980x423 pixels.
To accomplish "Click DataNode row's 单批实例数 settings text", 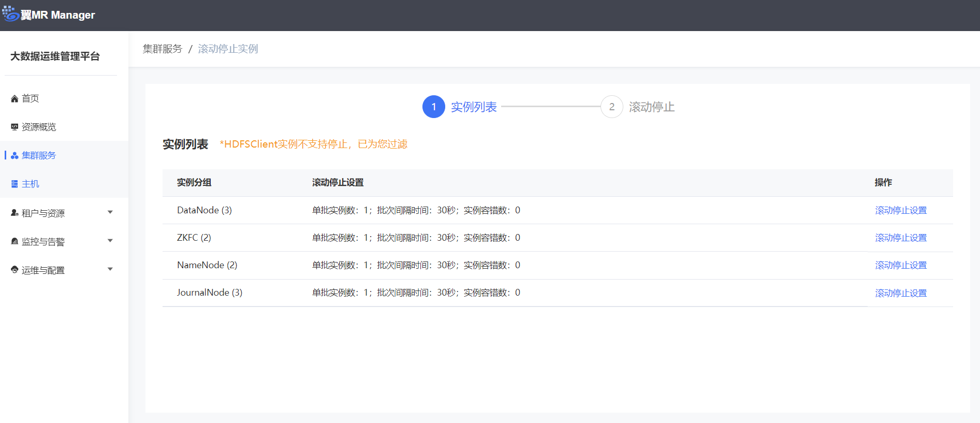I will [x=416, y=210].
